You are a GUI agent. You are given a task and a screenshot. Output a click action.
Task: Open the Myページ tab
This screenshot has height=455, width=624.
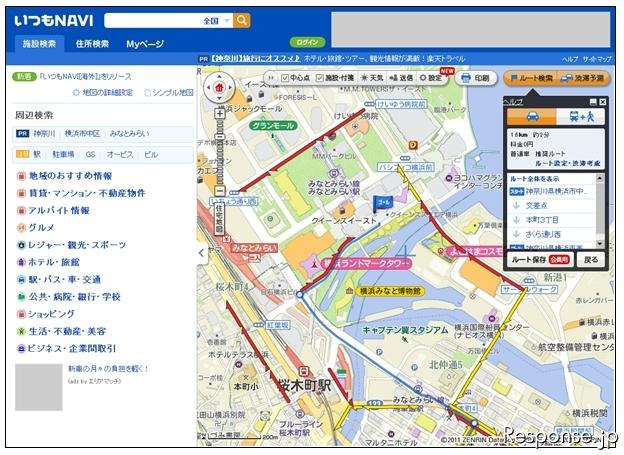(145, 44)
